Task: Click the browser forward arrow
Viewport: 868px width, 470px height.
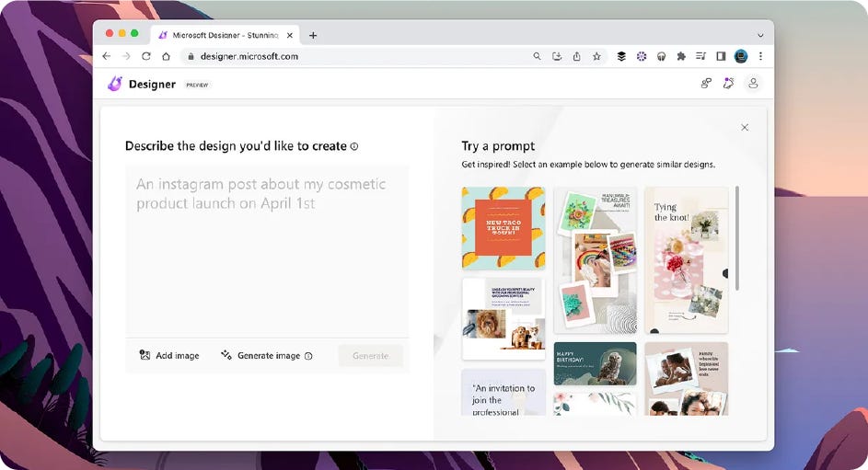Action: tap(126, 56)
